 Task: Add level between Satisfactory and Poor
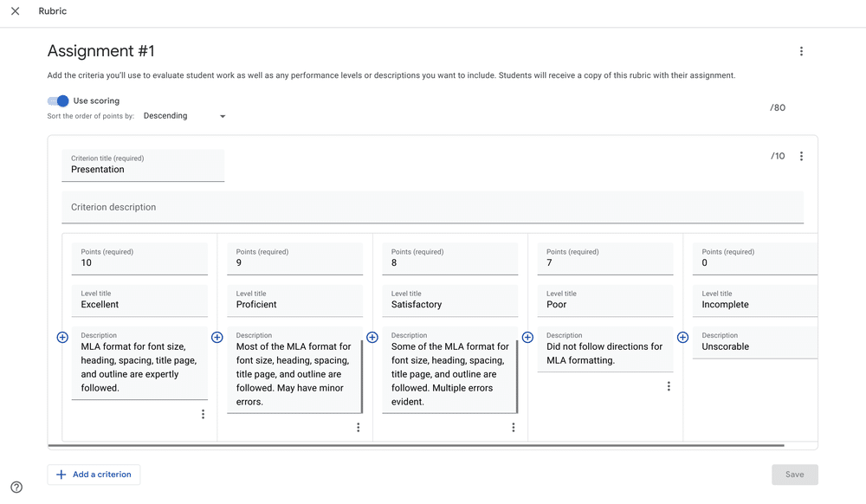(527, 337)
